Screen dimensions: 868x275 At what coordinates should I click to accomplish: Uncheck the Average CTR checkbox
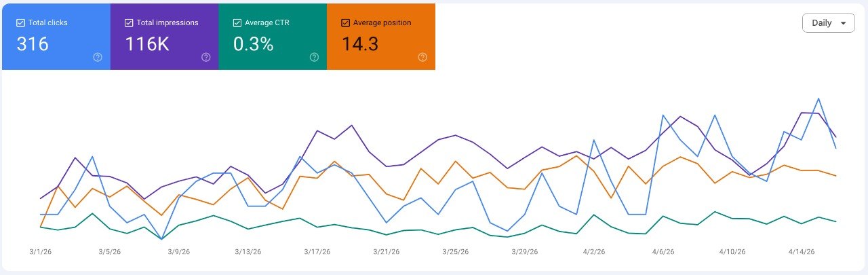click(237, 22)
